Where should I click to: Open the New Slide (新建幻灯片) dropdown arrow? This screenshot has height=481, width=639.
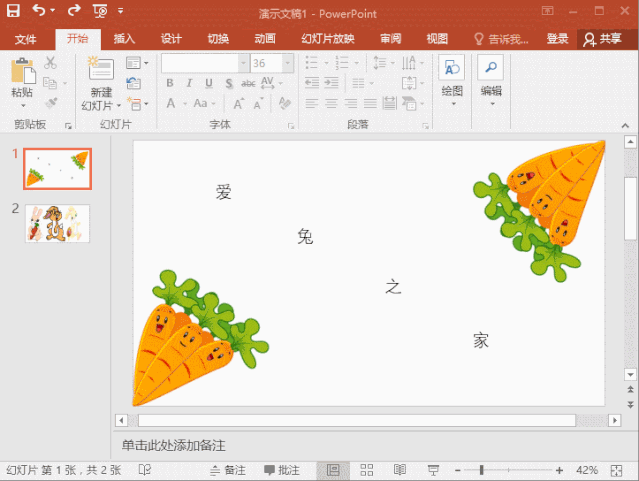119,105
